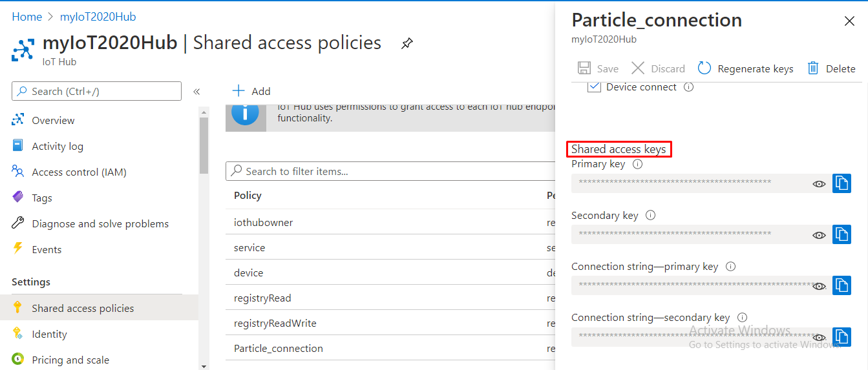868x370 pixels.
Task: Click the Identity sidebar icon
Action: (x=18, y=334)
